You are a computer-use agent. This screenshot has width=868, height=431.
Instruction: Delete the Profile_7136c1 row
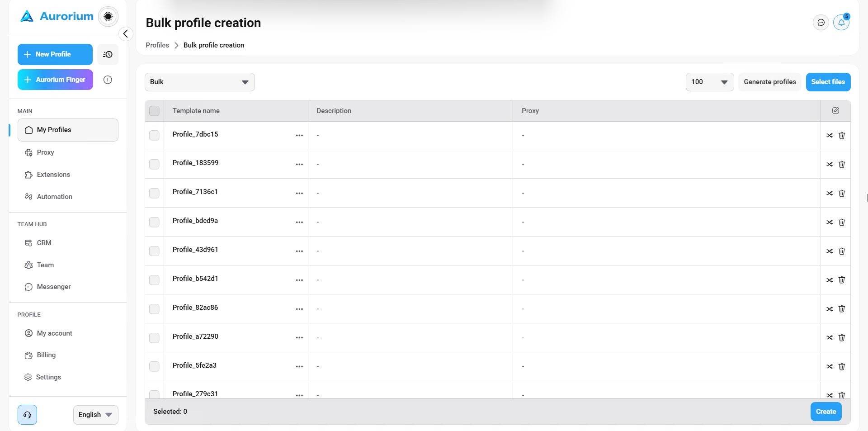coord(842,193)
